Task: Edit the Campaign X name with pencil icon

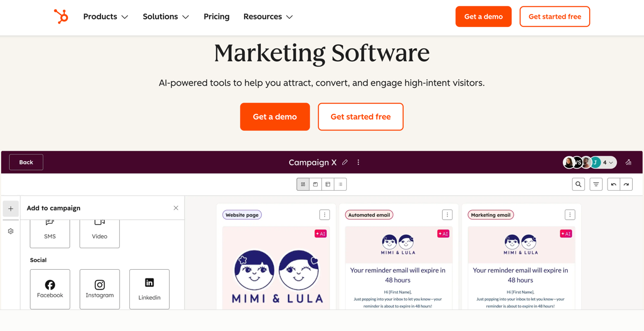Action: 345,162
